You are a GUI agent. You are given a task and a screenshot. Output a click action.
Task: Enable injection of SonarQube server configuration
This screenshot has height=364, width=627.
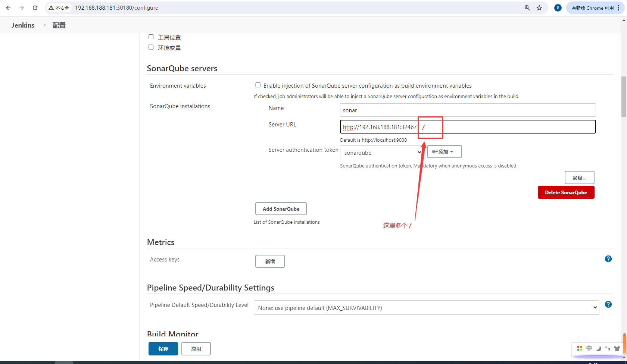click(258, 85)
